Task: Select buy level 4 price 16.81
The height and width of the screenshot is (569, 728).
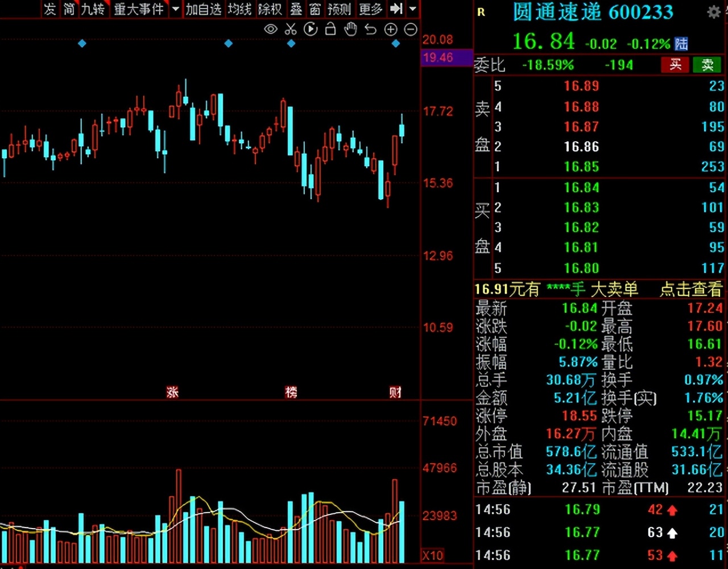Action: point(581,248)
